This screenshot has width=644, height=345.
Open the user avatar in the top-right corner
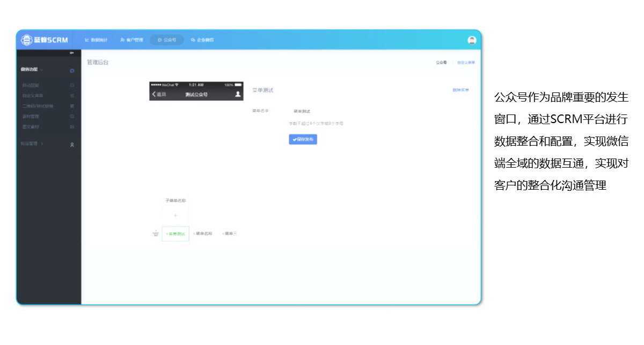pos(472,40)
